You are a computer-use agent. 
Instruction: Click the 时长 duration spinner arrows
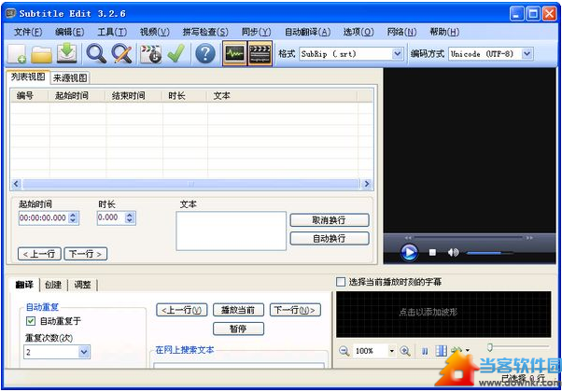point(130,217)
